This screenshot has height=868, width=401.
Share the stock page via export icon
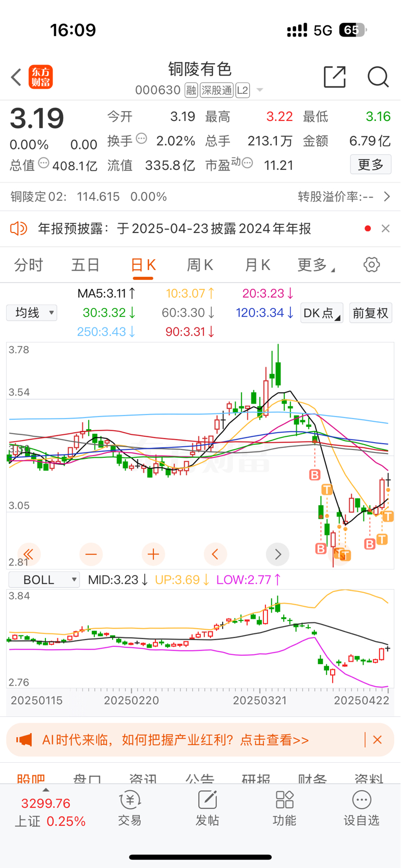335,77
